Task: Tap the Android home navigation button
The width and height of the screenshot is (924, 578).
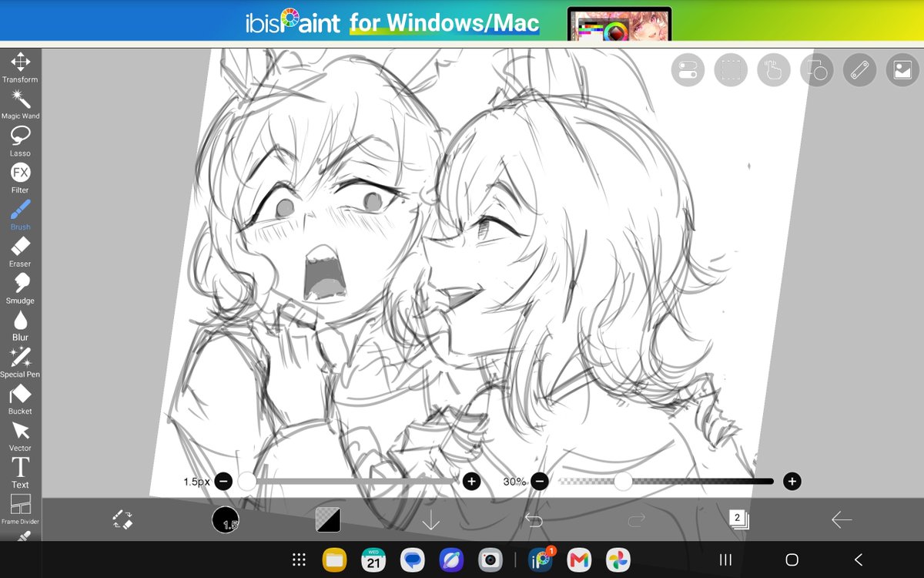Action: [x=792, y=560]
